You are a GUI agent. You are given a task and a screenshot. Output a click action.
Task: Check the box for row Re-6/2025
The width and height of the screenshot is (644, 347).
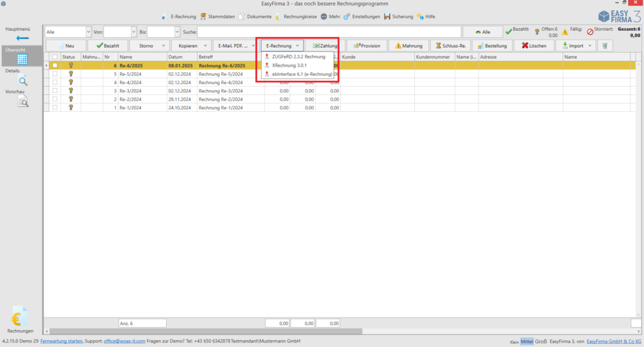pyautogui.click(x=55, y=66)
